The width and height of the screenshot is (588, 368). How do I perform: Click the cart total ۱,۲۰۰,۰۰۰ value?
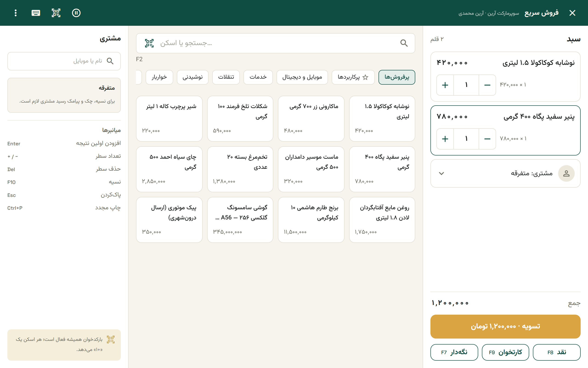450,303
